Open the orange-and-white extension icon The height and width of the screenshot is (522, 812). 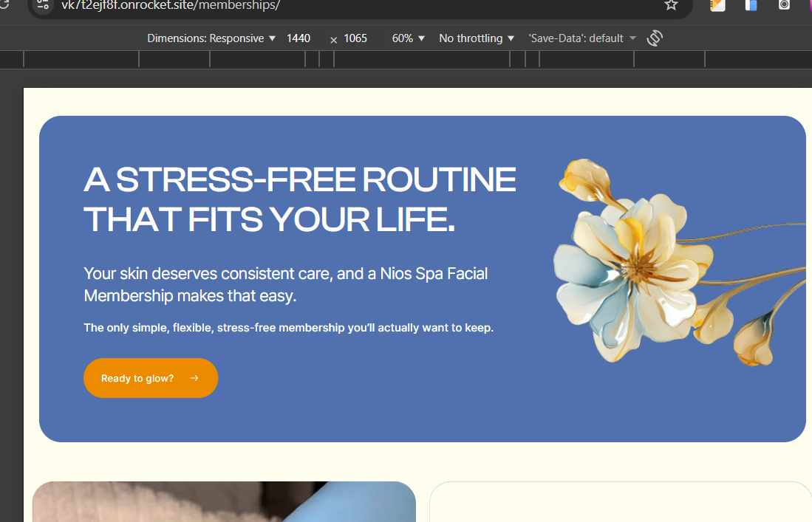[717, 4]
